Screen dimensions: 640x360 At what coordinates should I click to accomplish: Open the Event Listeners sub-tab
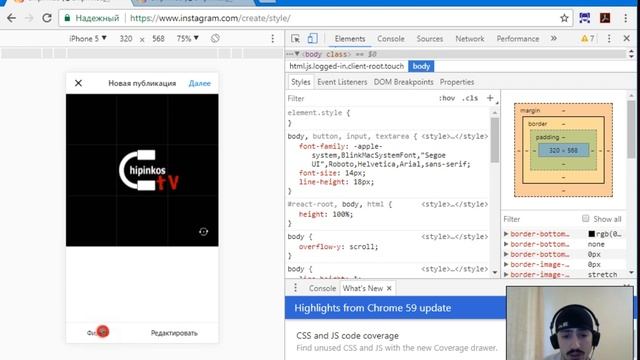coord(342,82)
